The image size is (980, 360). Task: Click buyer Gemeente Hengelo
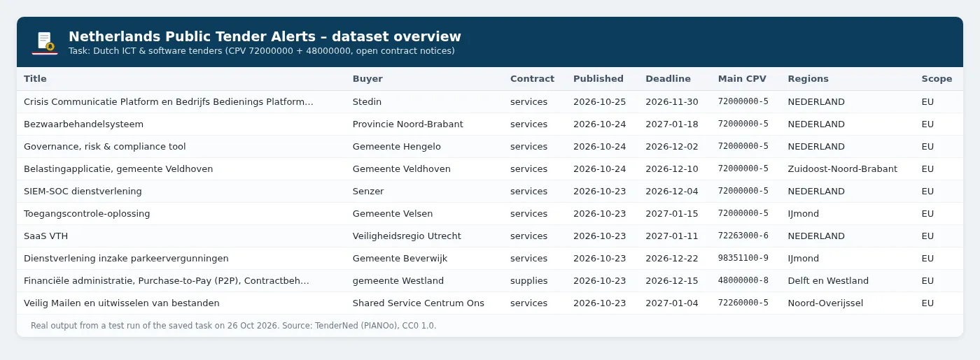click(x=397, y=147)
